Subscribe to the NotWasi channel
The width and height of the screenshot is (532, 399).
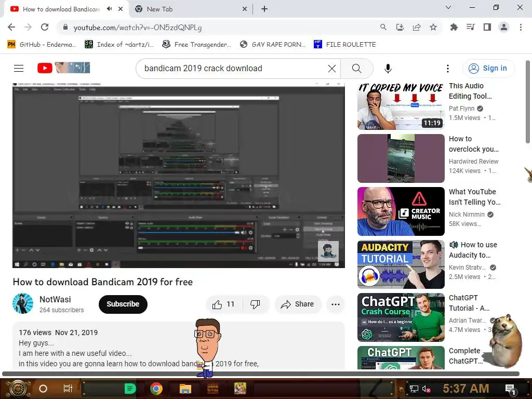tap(123, 304)
